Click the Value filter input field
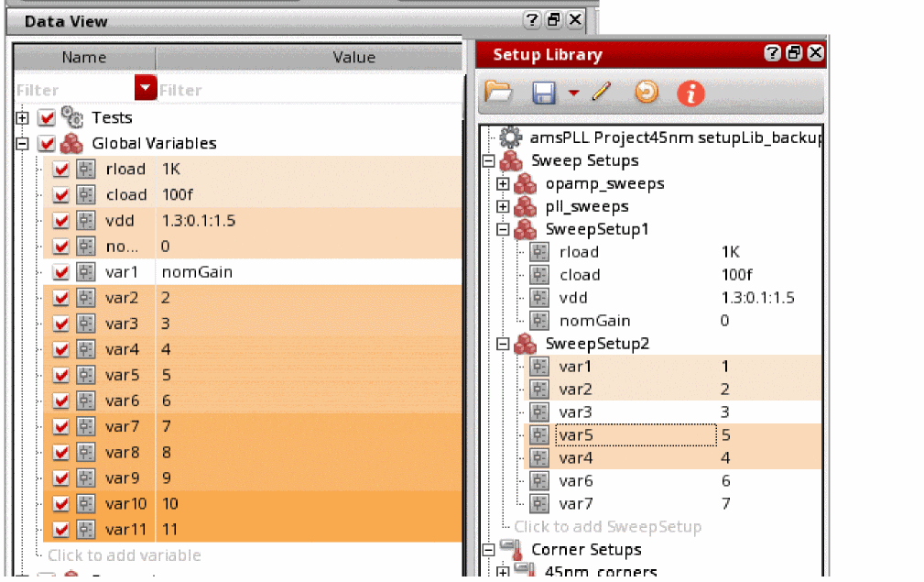The image size is (924, 582). click(x=307, y=90)
